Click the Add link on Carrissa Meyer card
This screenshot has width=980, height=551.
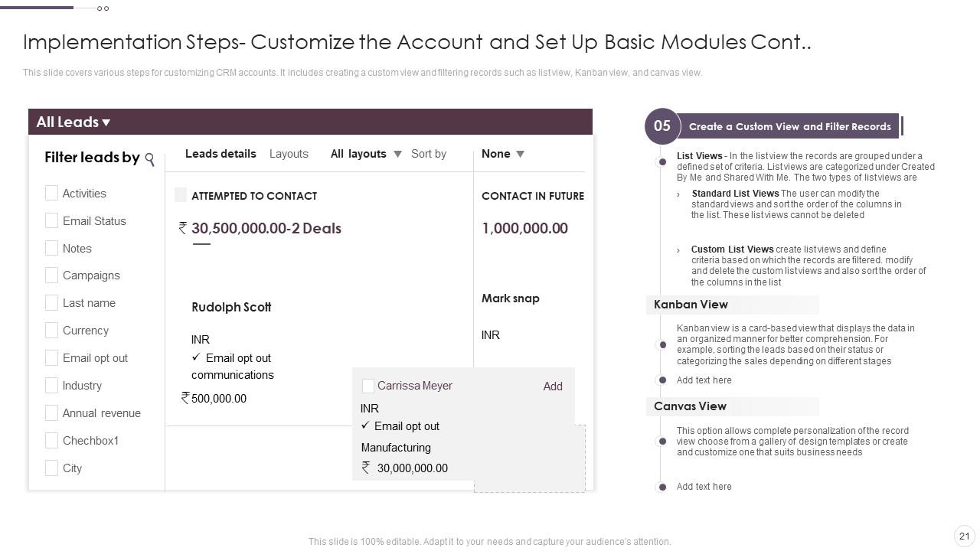553,386
